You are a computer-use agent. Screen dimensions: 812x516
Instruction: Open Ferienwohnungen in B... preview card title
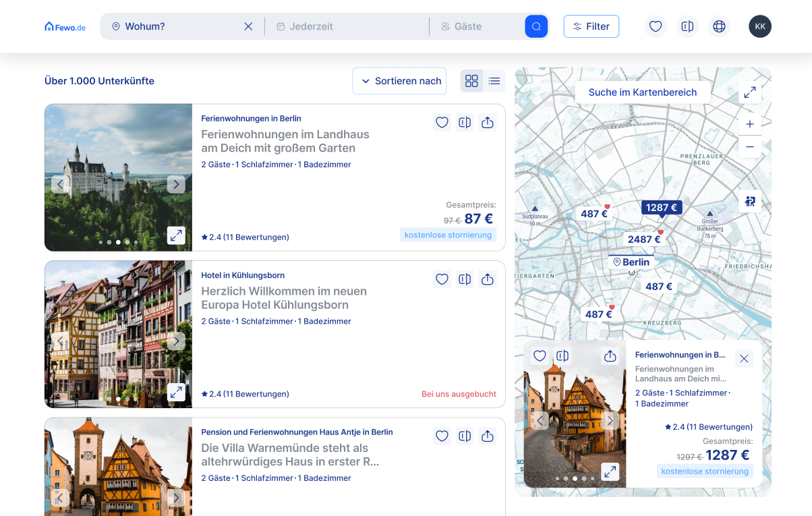680,355
